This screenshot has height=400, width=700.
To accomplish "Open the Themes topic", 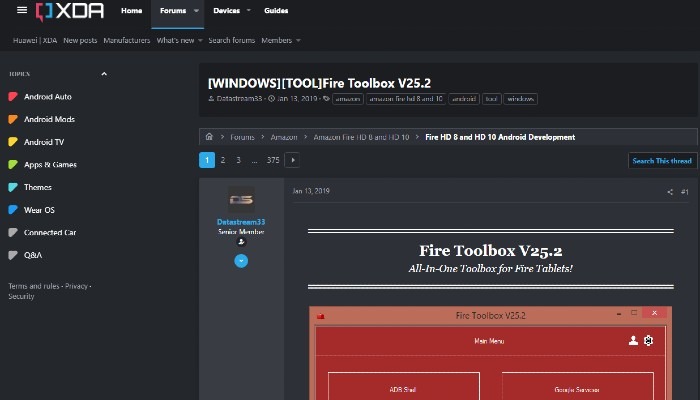I will point(38,187).
